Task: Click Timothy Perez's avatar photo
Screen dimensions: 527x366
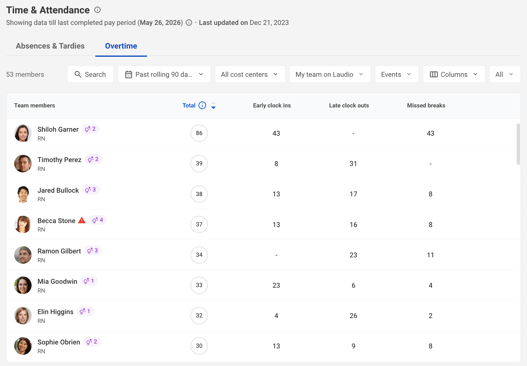Action: tap(23, 163)
